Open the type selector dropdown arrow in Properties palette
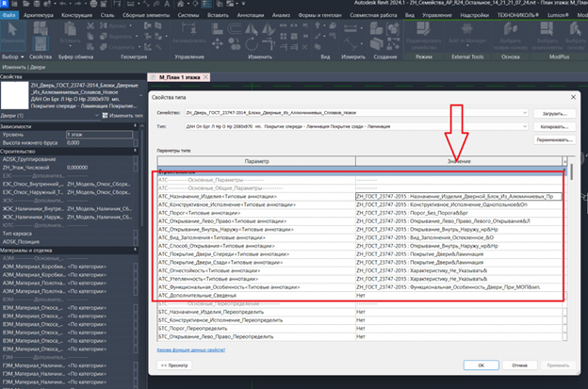 click(x=140, y=95)
